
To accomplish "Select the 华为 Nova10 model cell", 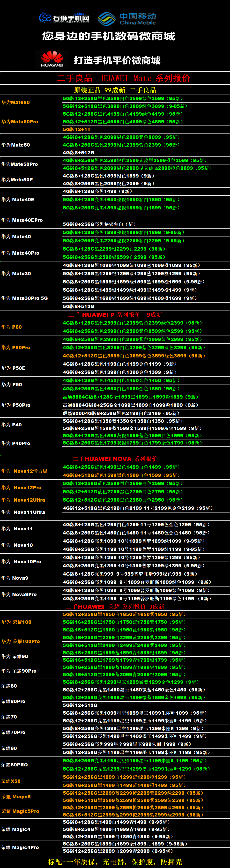I will pyautogui.click(x=31, y=545).
